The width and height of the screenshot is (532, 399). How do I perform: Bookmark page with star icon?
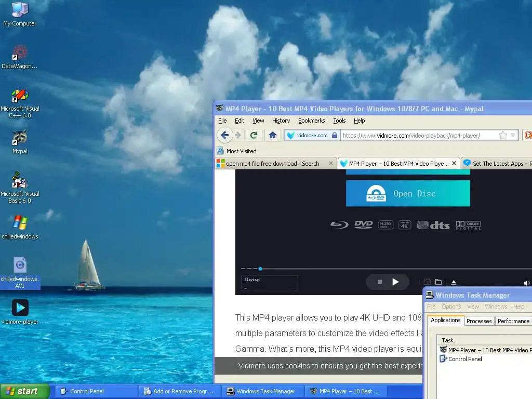coord(502,136)
